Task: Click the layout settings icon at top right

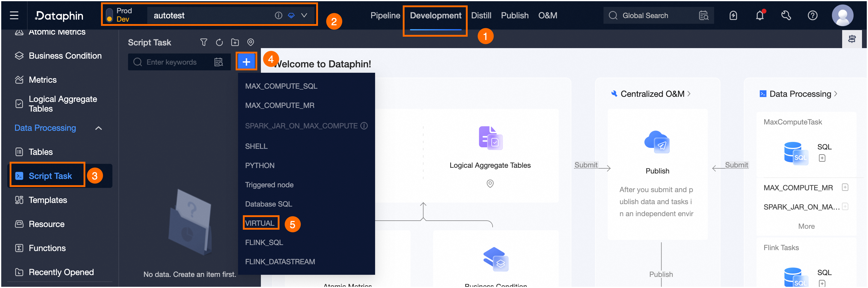Action: (851, 39)
